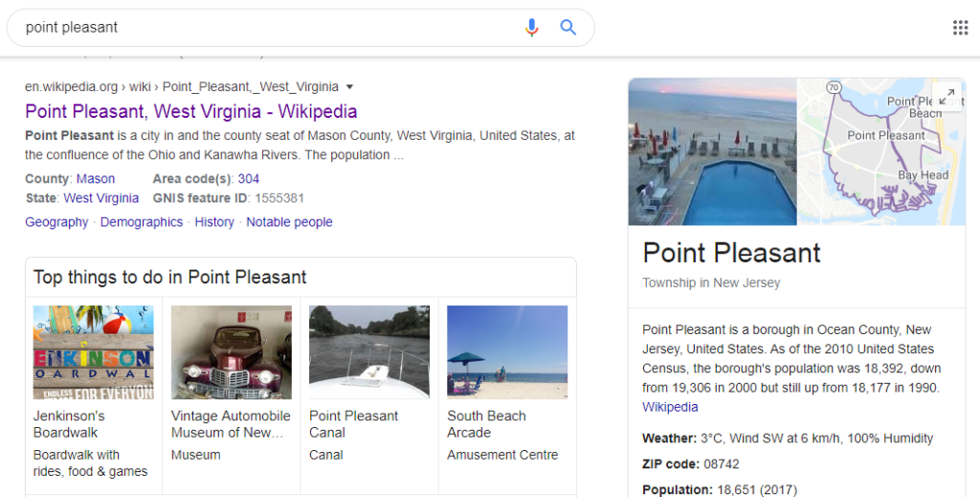Select the Jenkinson's Boardwalk thumbnail

click(93, 351)
